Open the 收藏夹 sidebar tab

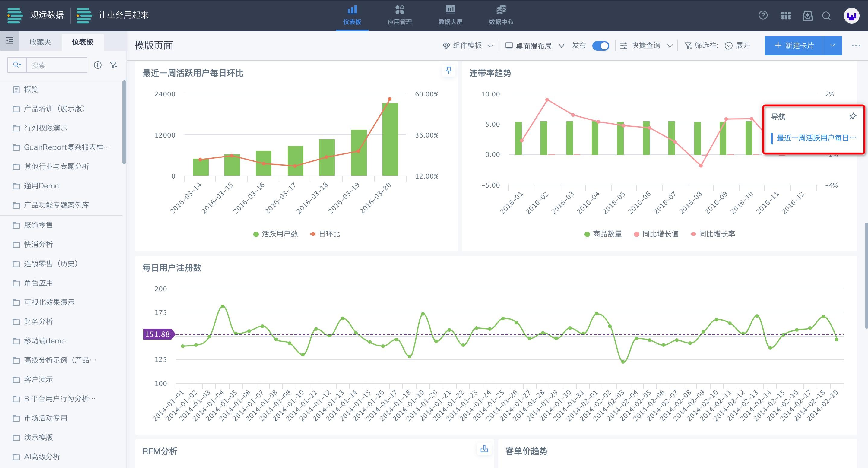tap(40, 41)
